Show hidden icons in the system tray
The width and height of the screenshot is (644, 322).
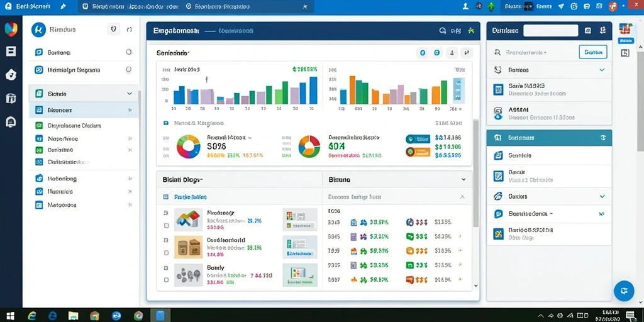541,316
